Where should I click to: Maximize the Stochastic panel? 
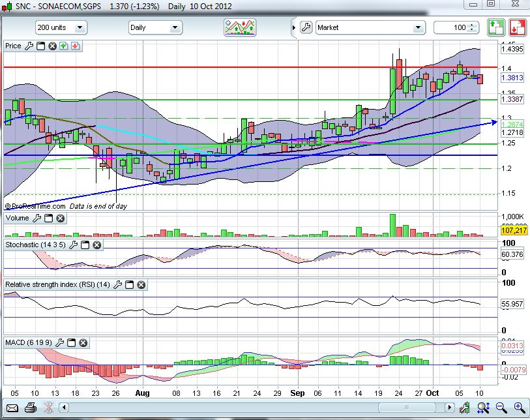(x=85, y=245)
